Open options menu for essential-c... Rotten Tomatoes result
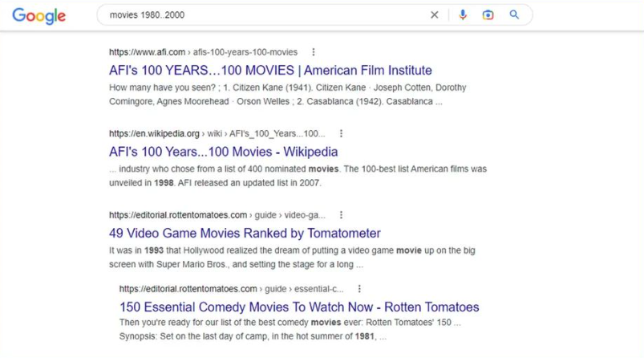The image size is (644, 358). [359, 289]
